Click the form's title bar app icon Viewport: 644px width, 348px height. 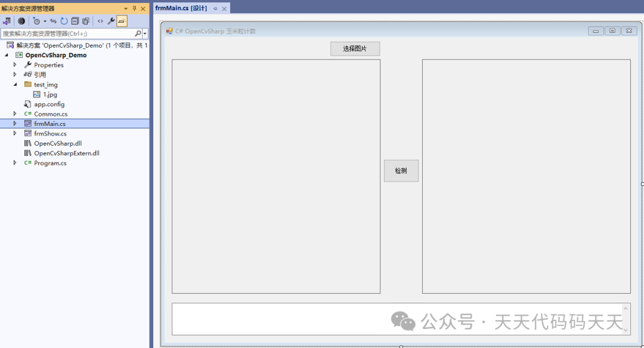pos(169,31)
